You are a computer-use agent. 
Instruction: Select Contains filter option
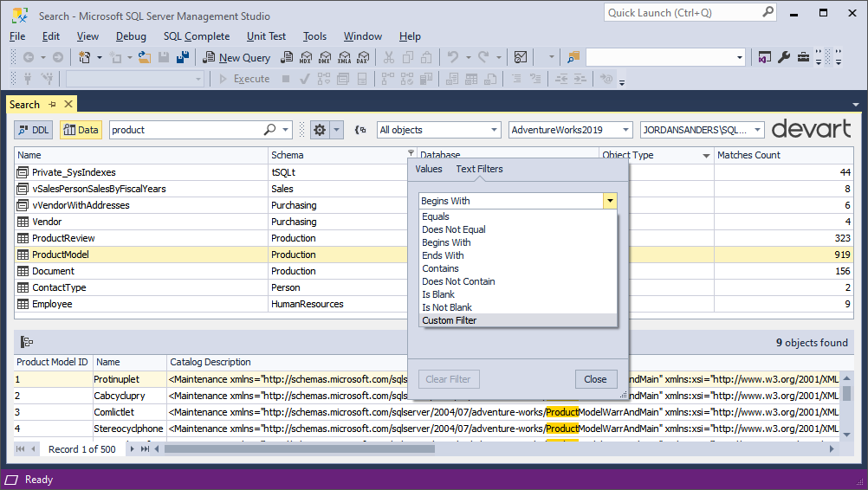(x=517, y=268)
